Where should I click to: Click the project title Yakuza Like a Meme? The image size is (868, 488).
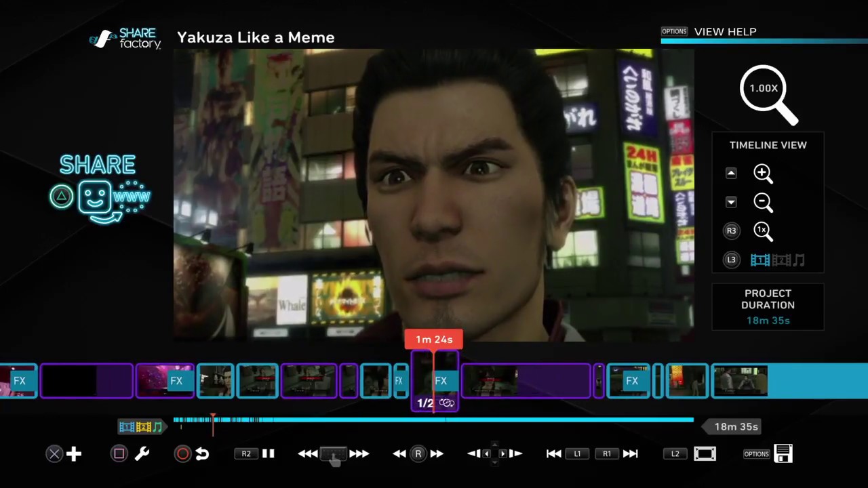coord(256,37)
